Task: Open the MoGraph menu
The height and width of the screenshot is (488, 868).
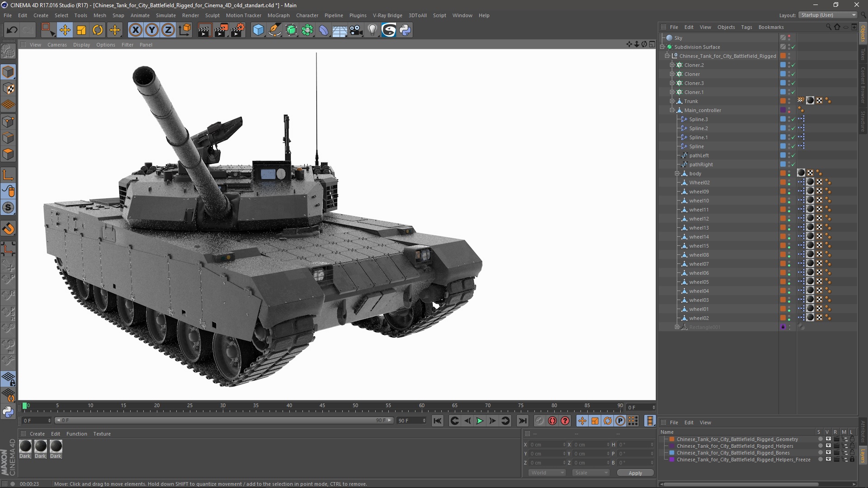Action: [x=278, y=15]
